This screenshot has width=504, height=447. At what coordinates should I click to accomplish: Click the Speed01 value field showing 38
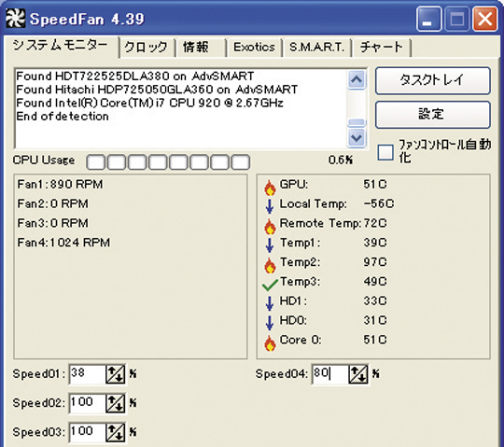[x=88, y=374]
